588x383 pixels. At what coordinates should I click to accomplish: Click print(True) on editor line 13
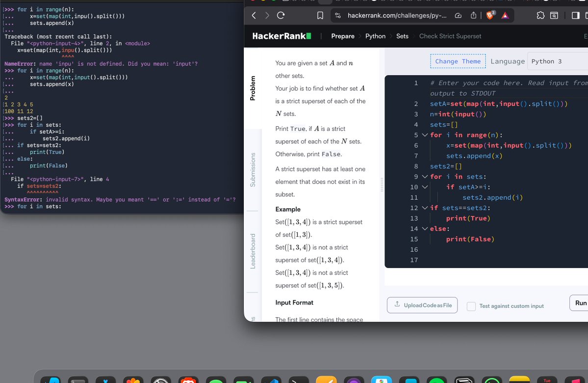tap(468, 218)
